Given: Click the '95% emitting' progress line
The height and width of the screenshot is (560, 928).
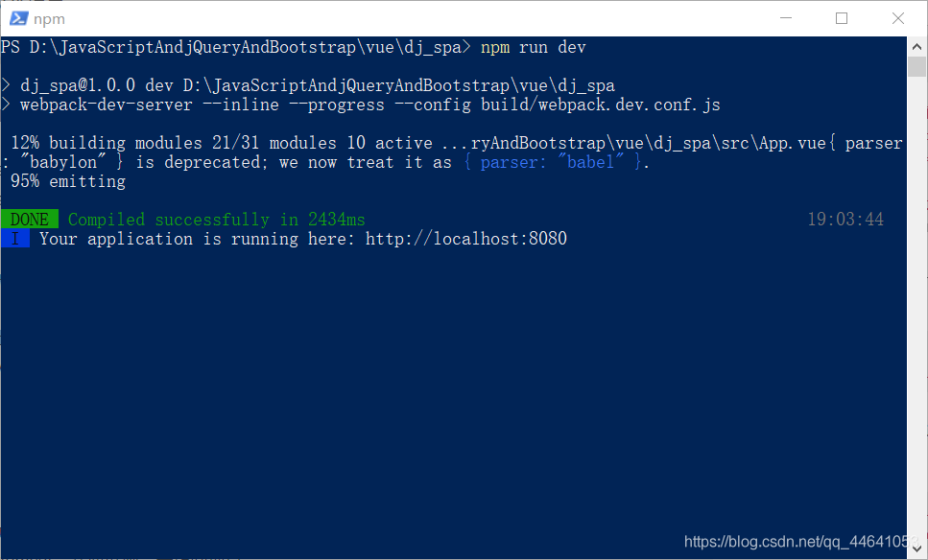Looking at the screenshot, I should click(68, 181).
